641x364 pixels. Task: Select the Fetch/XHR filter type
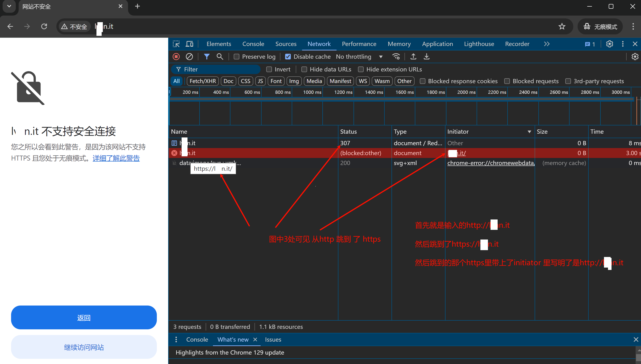click(203, 81)
